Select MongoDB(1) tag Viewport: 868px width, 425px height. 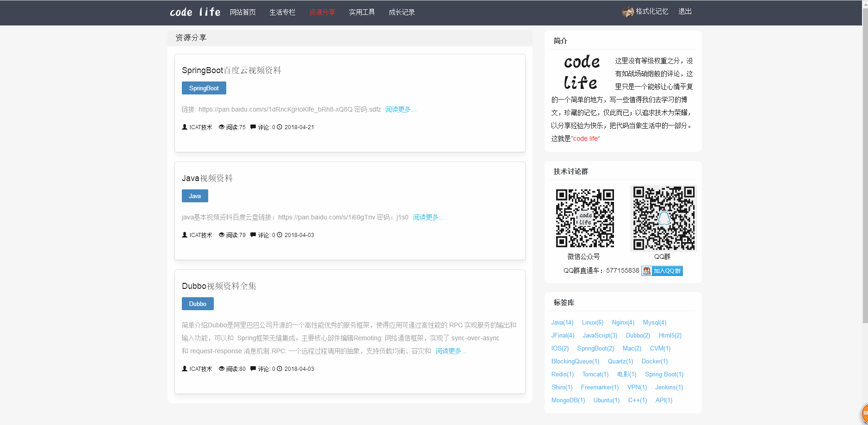568,400
